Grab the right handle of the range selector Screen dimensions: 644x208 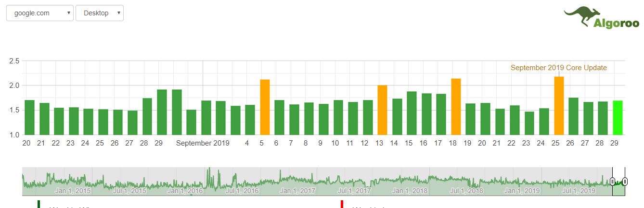[x=625, y=182]
